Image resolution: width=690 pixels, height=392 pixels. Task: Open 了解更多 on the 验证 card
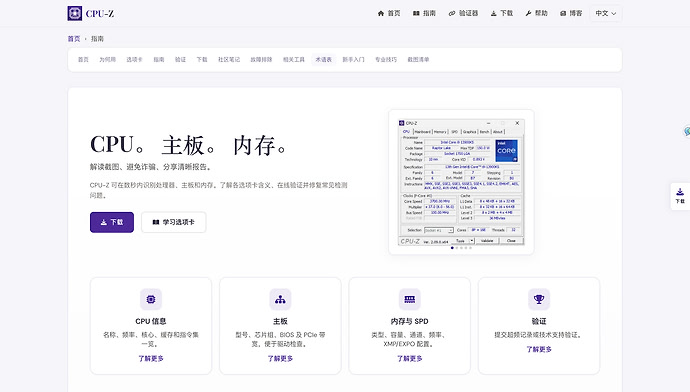tap(539, 349)
